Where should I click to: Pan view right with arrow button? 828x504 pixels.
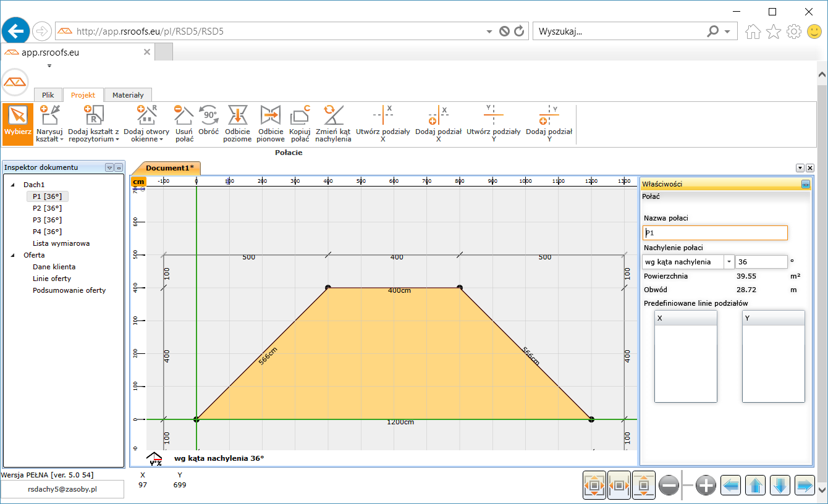[x=805, y=486]
